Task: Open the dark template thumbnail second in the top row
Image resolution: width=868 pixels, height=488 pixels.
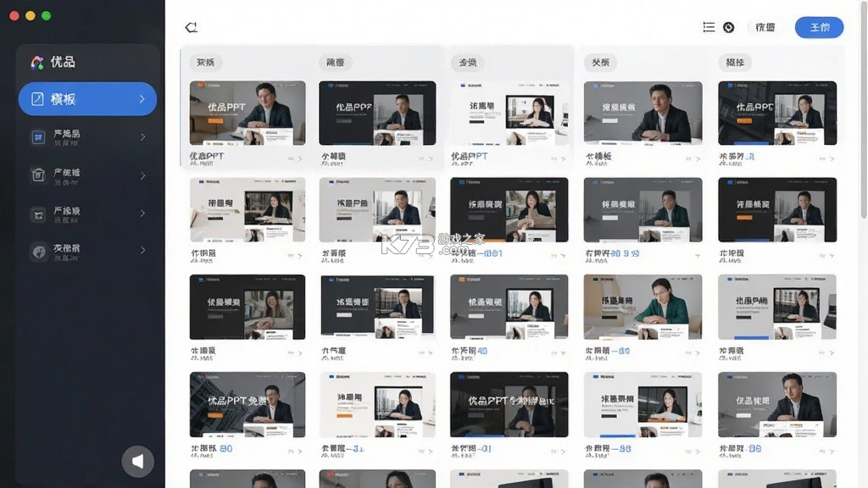Action: [377, 114]
